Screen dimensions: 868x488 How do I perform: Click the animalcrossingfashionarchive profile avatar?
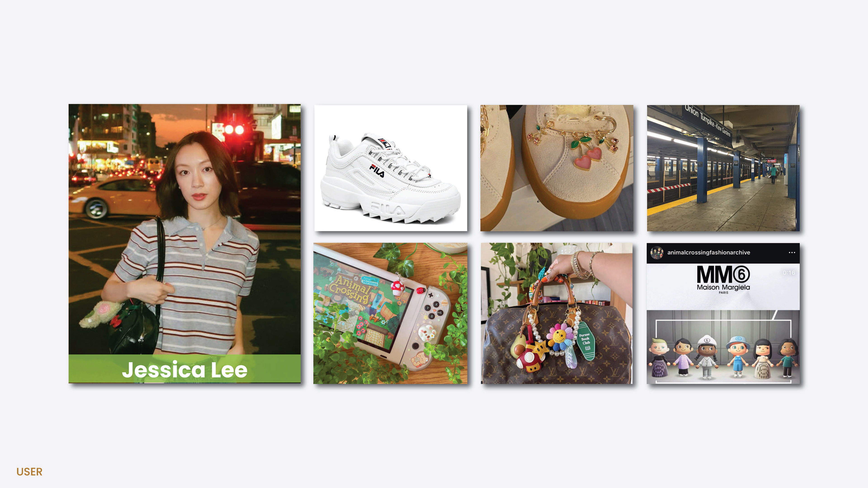(x=656, y=253)
